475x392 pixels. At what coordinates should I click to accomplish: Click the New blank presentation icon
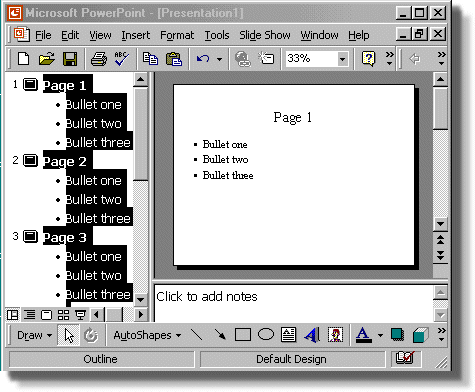[23, 59]
